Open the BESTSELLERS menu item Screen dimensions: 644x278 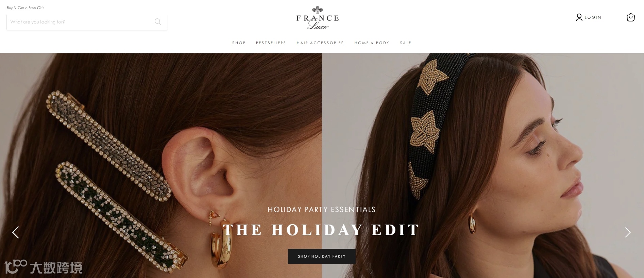click(x=271, y=43)
